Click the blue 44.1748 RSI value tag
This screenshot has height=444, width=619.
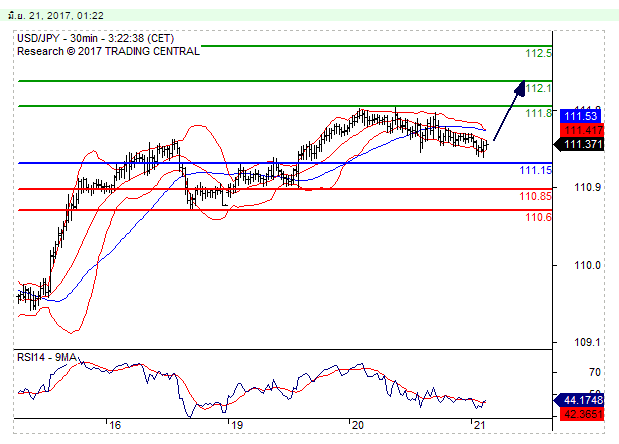[x=581, y=399]
